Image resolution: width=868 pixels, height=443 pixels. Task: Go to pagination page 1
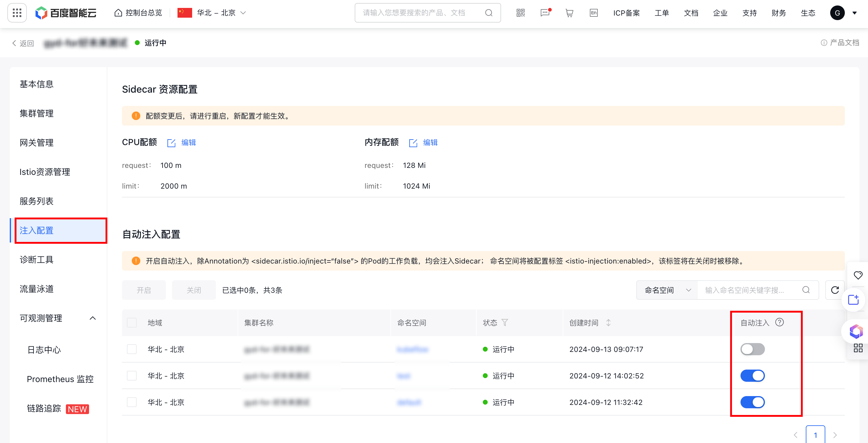pos(816,435)
